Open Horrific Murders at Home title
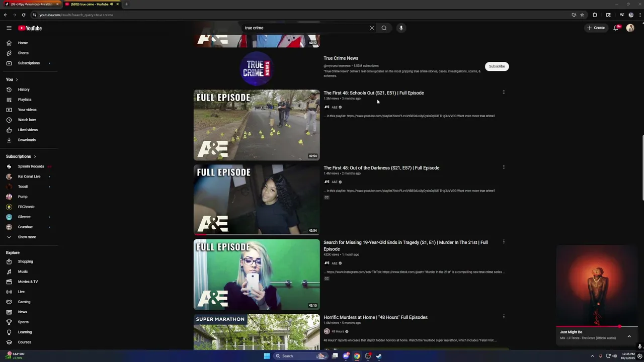644x362 pixels. [x=375, y=317]
